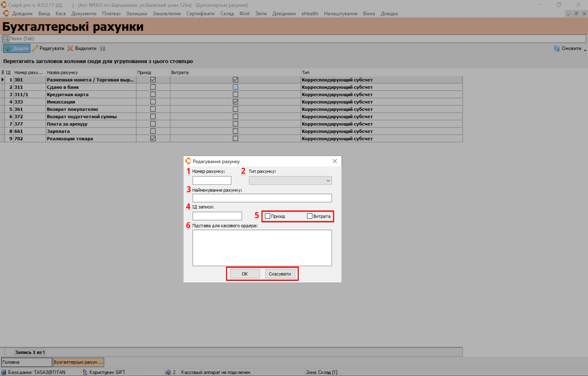Image resolution: width=588 pixels, height=376 pixels.
Task: Enable the Прихід checkbox in dialog
Action: coord(267,216)
